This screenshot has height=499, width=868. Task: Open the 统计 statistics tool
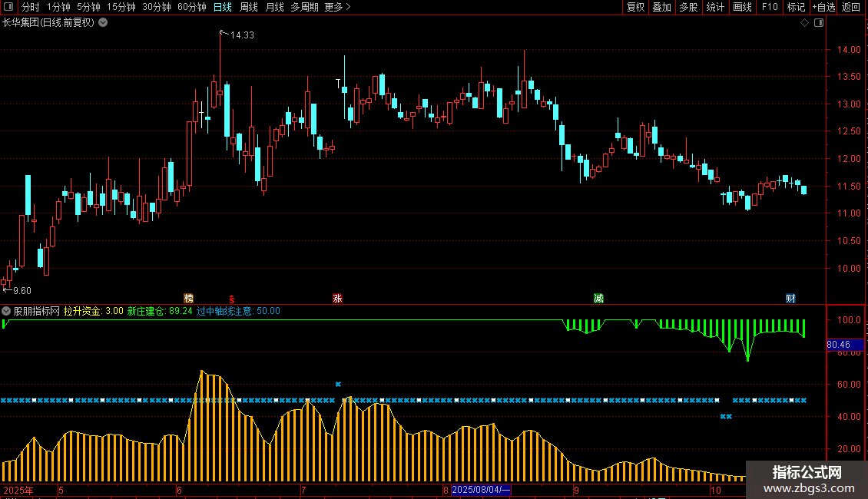click(714, 7)
